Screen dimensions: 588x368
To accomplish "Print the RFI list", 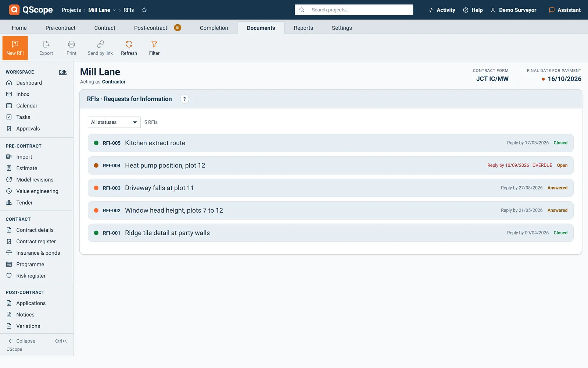I will click(71, 48).
